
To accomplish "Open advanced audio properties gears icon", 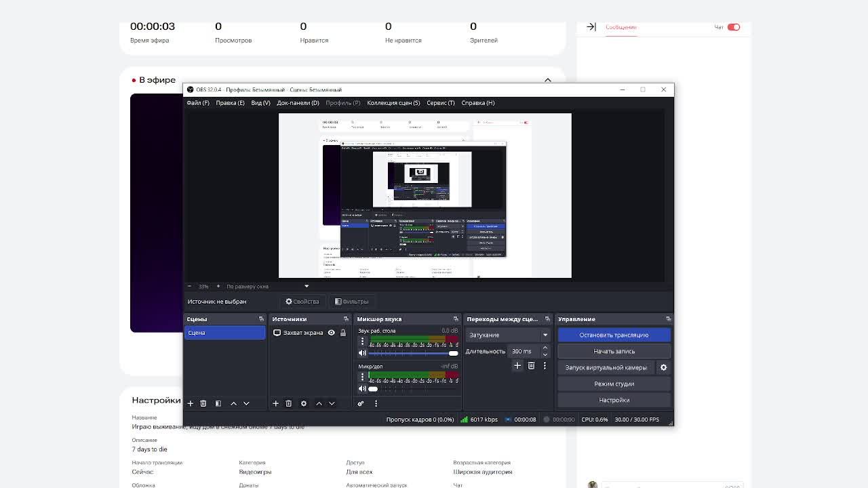I will click(361, 403).
